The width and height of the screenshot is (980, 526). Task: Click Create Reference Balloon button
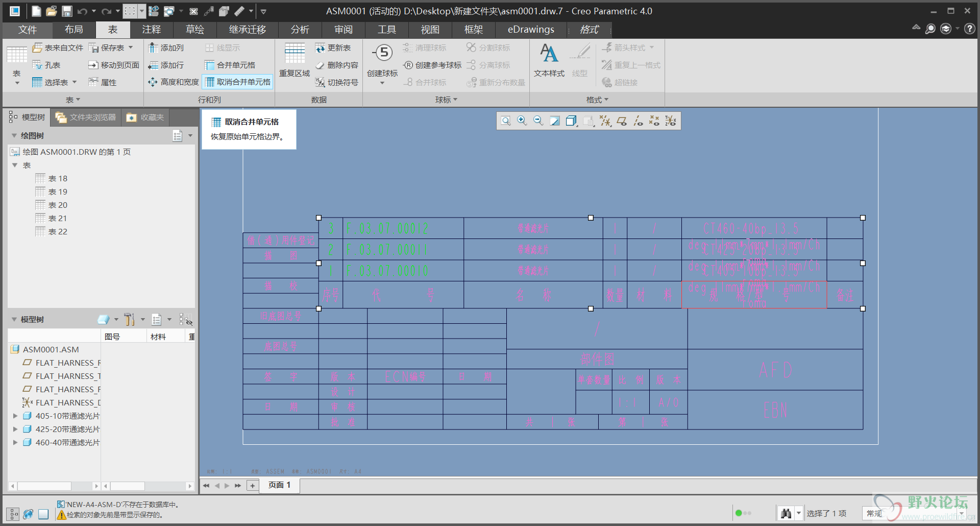pos(432,65)
